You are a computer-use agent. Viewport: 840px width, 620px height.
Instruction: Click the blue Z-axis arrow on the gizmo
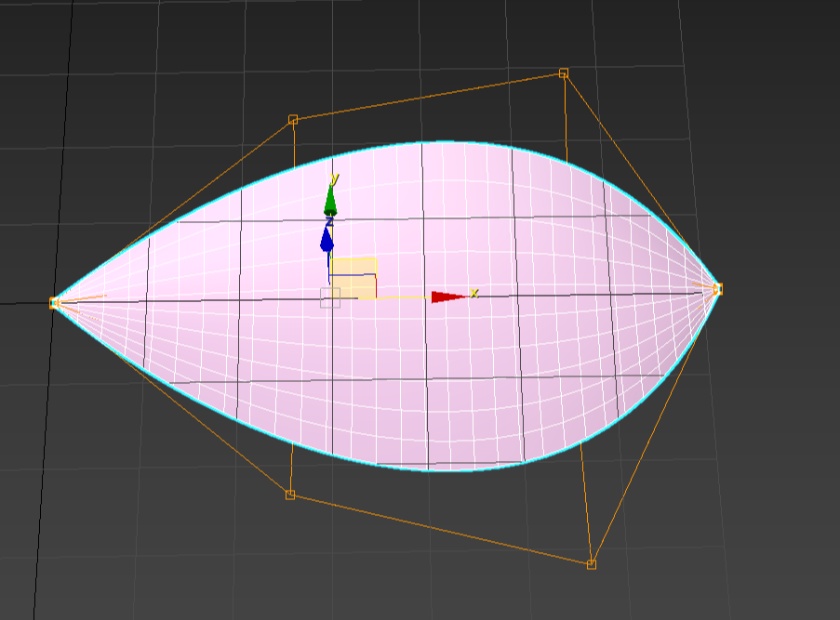coord(327,240)
